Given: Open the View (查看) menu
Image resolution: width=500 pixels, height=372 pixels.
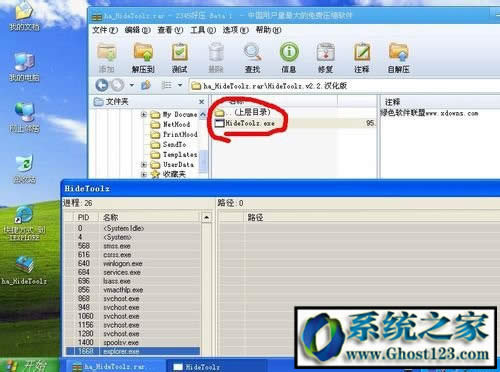Looking at the screenshot, I should pos(170,30).
